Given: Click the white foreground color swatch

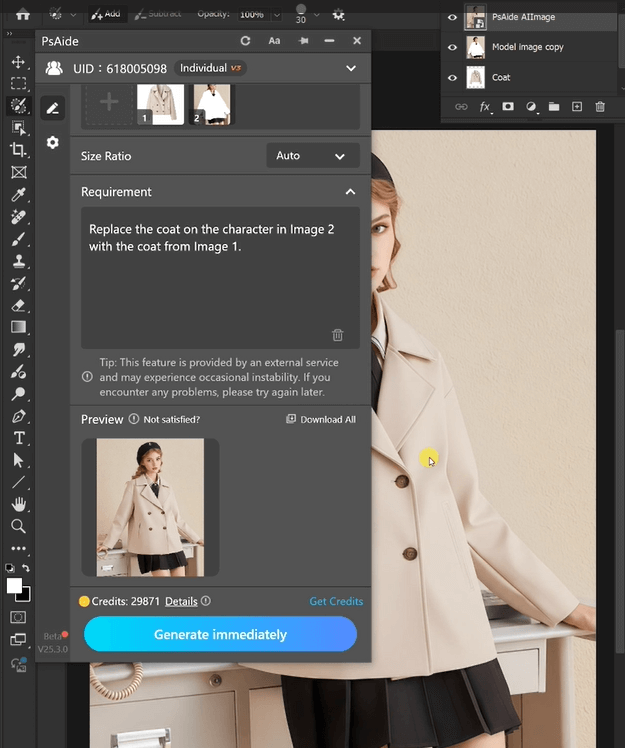Looking at the screenshot, I should (x=13, y=585).
